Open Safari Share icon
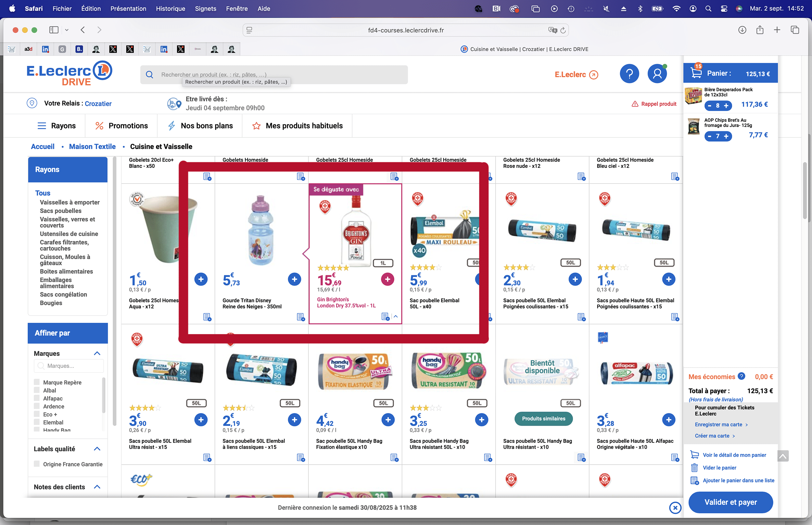Viewport: 812px width, 525px height. click(759, 30)
